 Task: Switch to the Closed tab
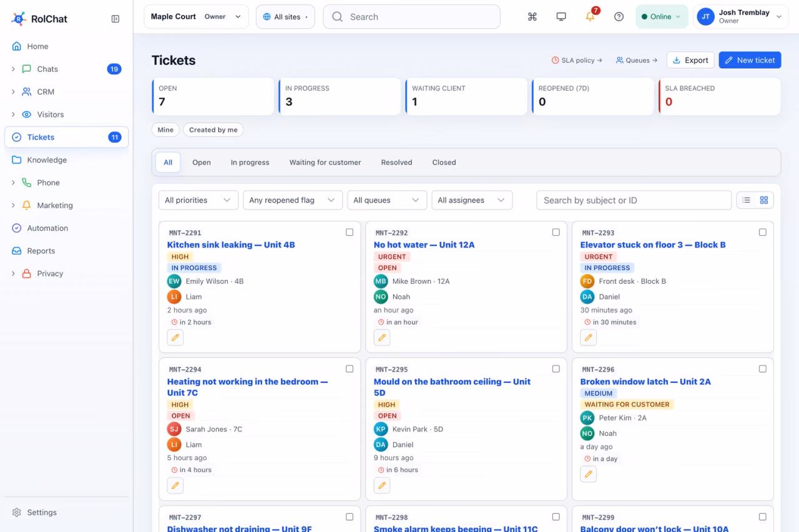tap(444, 162)
